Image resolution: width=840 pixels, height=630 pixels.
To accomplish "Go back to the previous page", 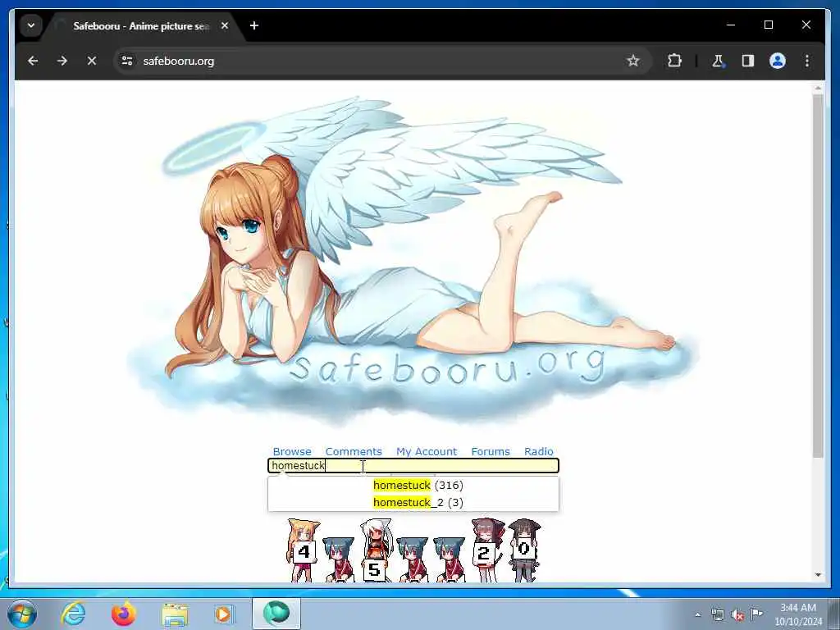I will click(33, 61).
